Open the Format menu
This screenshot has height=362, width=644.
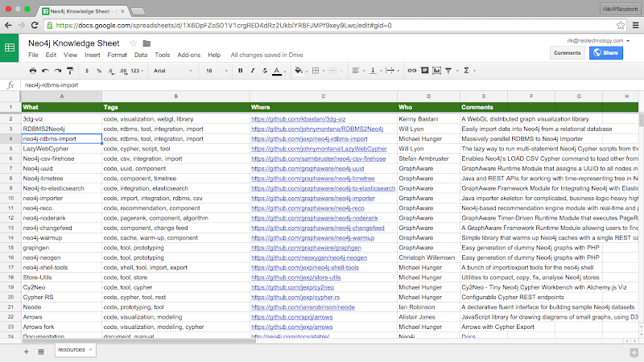(x=117, y=55)
